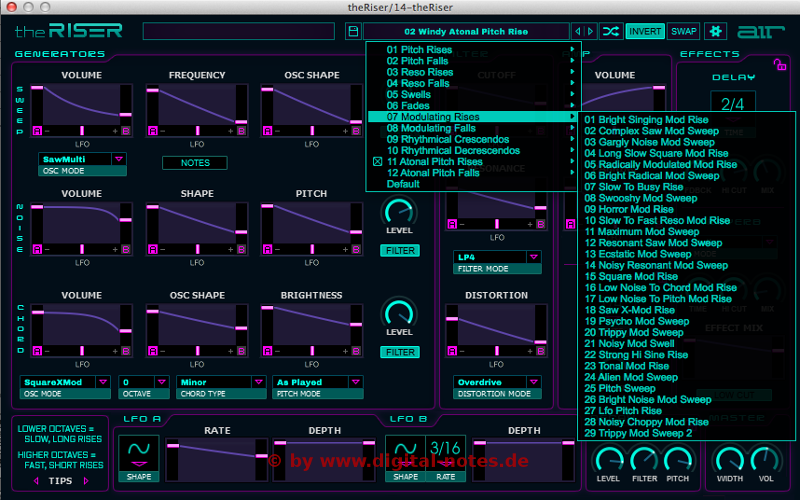The height and width of the screenshot is (500, 800).
Task: Open preset name dropdown
Action: click(466, 32)
